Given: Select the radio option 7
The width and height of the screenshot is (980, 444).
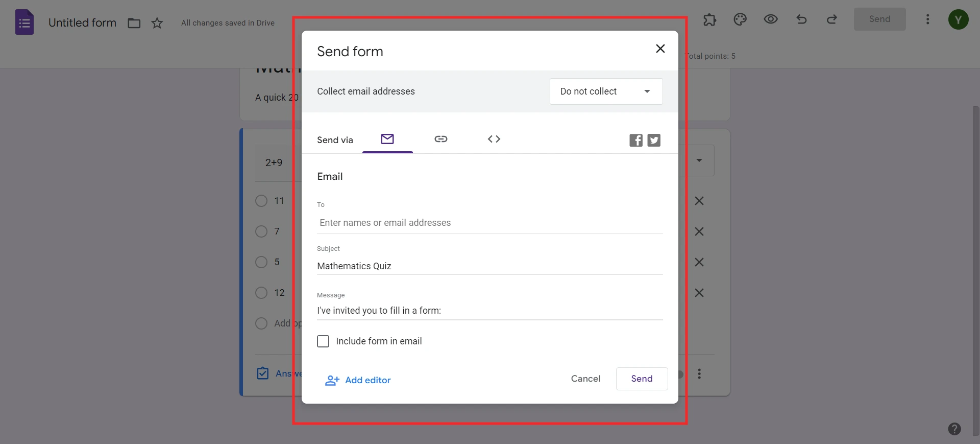Looking at the screenshot, I should point(261,231).
